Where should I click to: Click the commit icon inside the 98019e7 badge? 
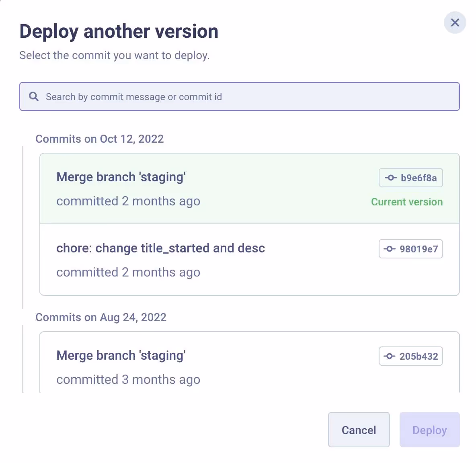[389, 249]
